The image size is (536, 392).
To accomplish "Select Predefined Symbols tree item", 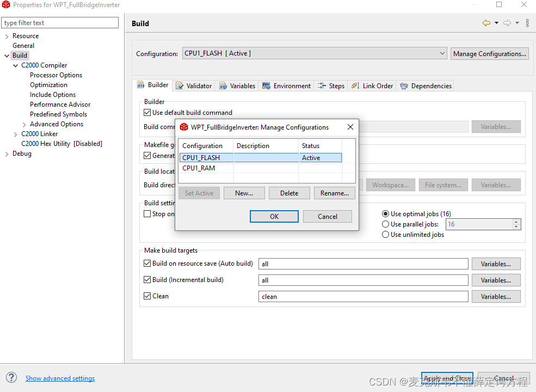I will click(58, 114).
